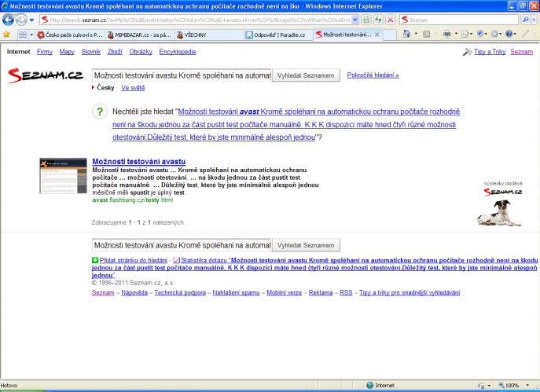The height and width of the screenshot is (392, 540).
Task: Open the recent pages dropdown beside Forward
Action: click(31, 20)
